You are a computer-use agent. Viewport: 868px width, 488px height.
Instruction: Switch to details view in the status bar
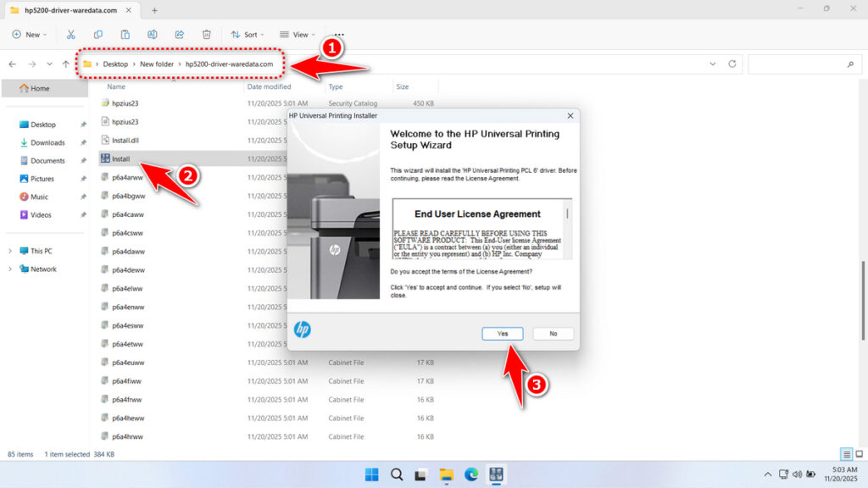[845, 454]
